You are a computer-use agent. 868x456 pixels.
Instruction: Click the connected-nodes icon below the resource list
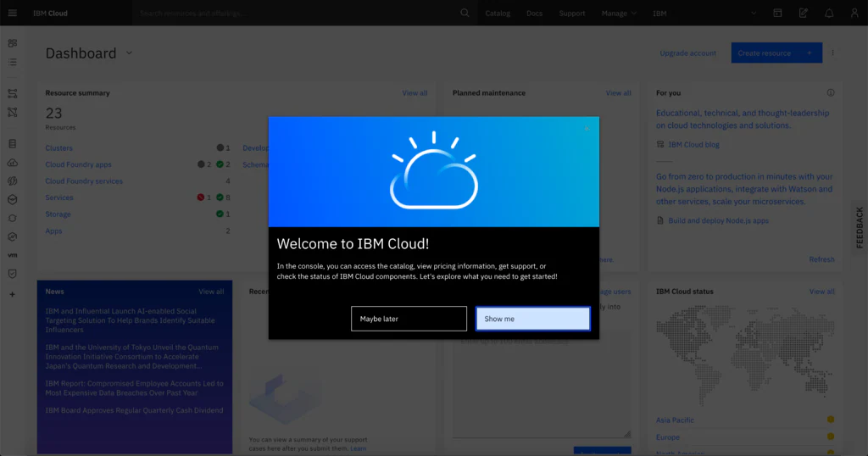coord(12,93)
